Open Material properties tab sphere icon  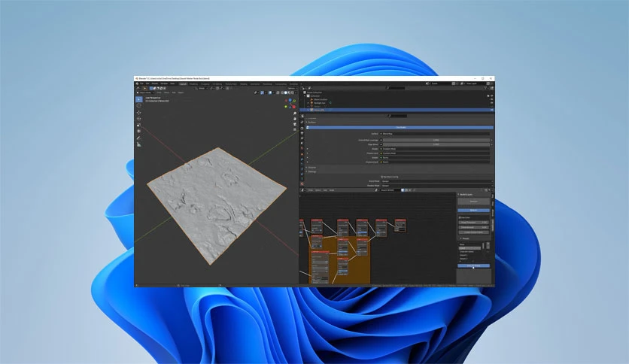pos(302,184)
